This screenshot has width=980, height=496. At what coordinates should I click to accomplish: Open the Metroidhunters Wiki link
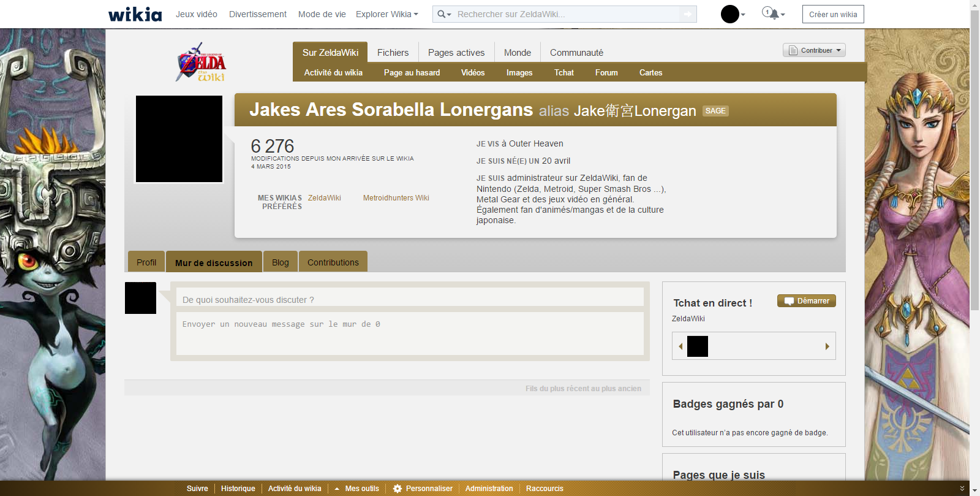pos(396,198)
